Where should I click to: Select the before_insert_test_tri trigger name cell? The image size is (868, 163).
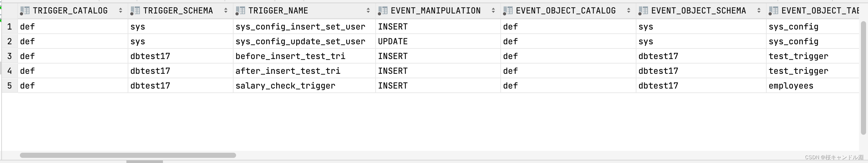pos(290,56)
